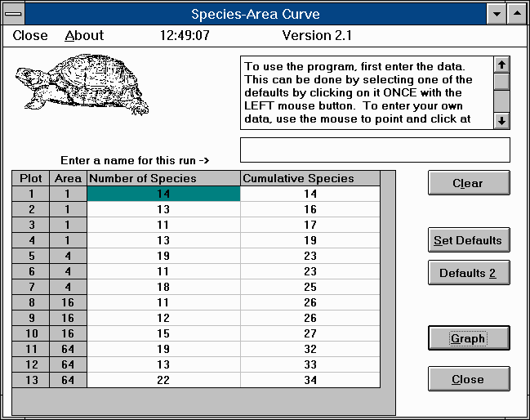This screenshot has width=530, height=420.
Task: Click the Number of Species column header
Action: tap(163, 178)
